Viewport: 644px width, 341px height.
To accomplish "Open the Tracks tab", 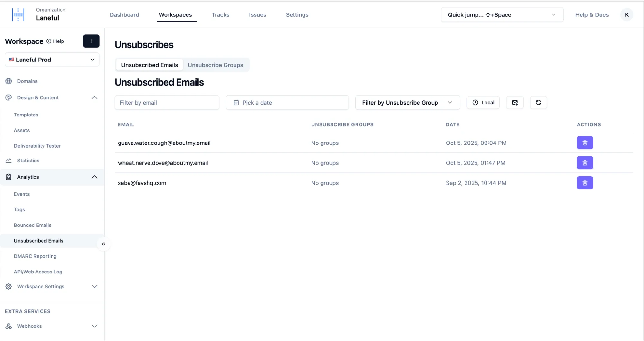I will click(220, 15).
